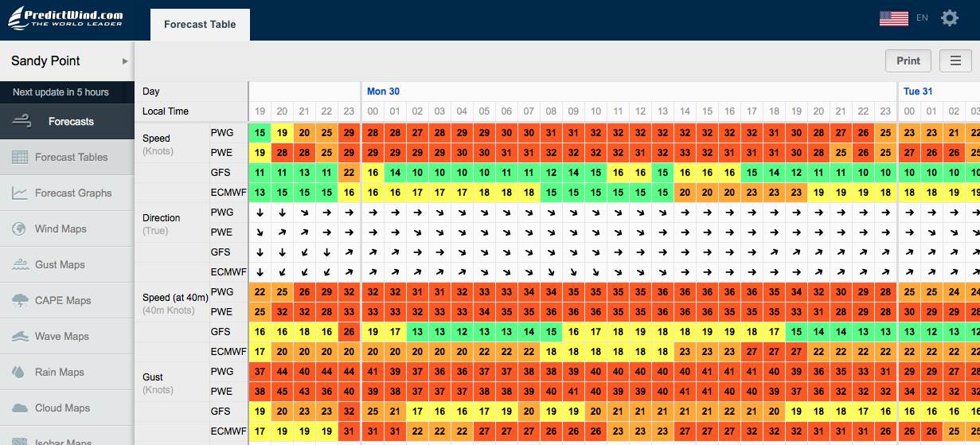Click the Forecasts wind icon
980x445 pixels.
22,122
